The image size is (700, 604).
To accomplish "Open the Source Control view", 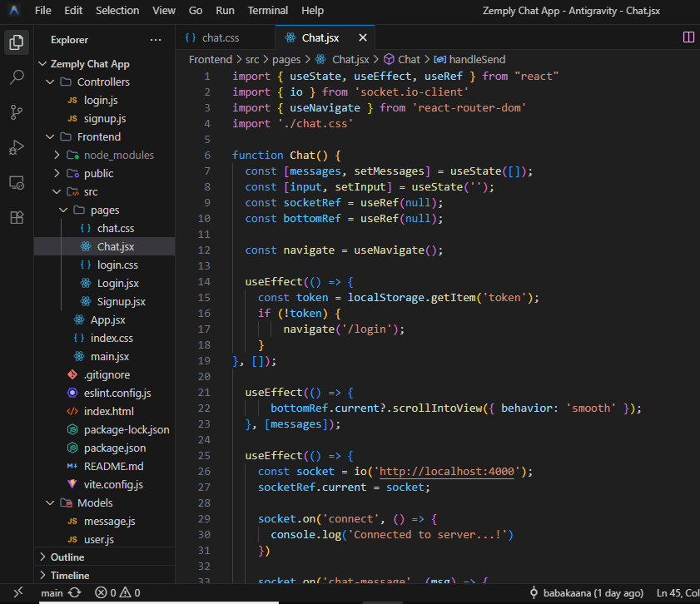I will (17, 112).
